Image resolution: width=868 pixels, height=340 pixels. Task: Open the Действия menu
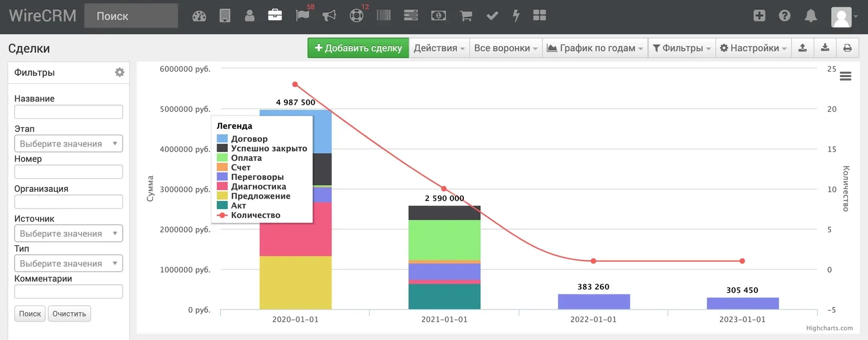pyautogui.click(x=439, y=48)
